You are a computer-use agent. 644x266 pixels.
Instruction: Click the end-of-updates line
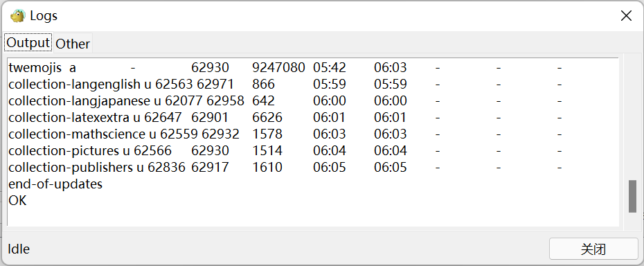55,184
